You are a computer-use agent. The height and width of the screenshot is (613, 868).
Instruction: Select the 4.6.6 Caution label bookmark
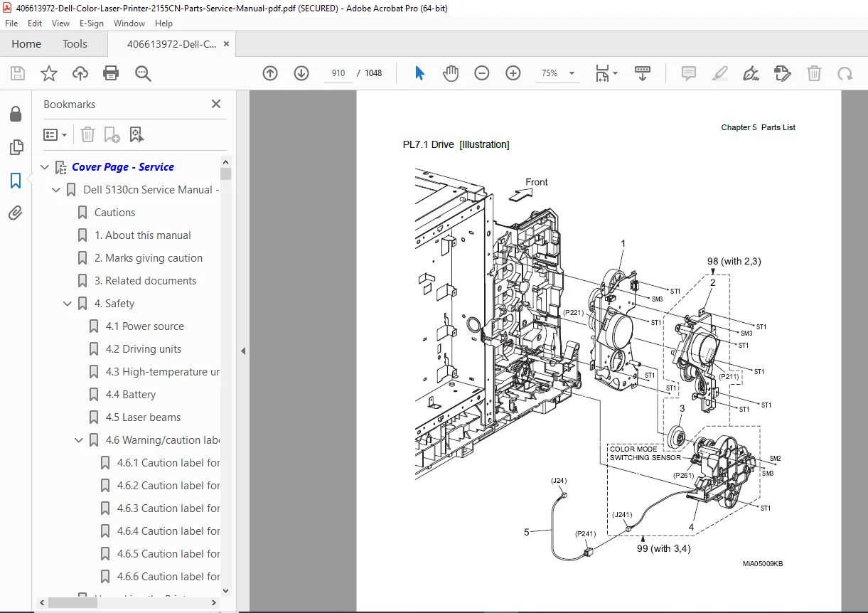coord(168,577)
